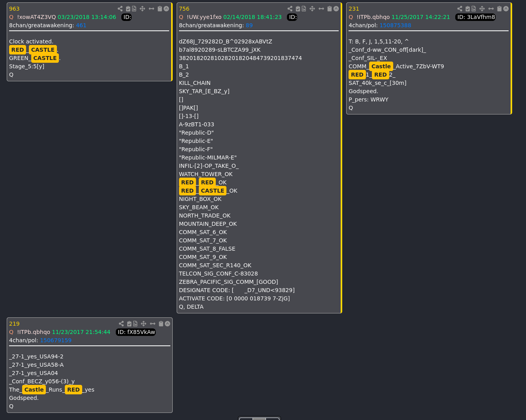The width and height of the screenshot is (526, 420).
Task: Click the circled A icon on post 963
Action: (166, 9)
